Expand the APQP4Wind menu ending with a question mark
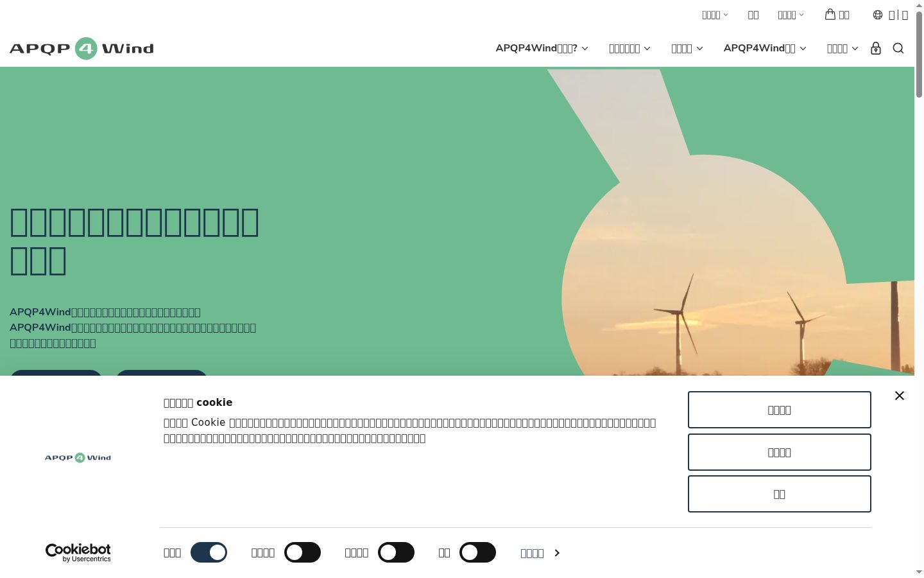This screenshot has height=578, width=924. (542, 48)
